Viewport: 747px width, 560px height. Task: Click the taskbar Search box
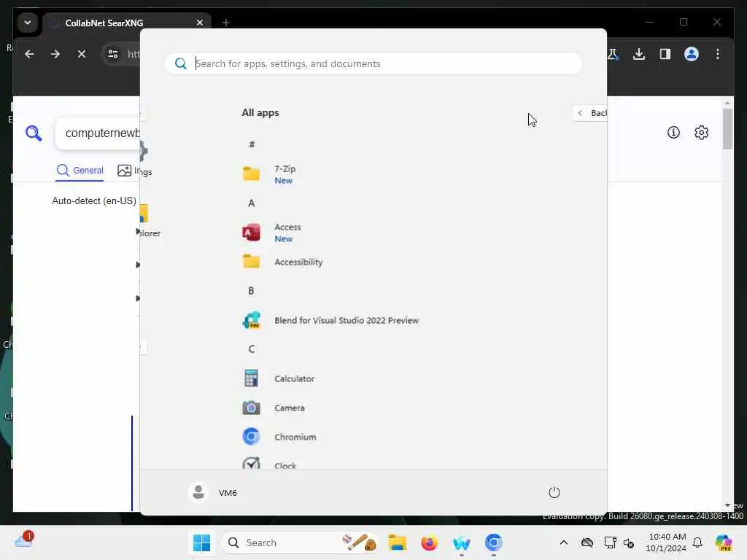(x=300, y=542)
